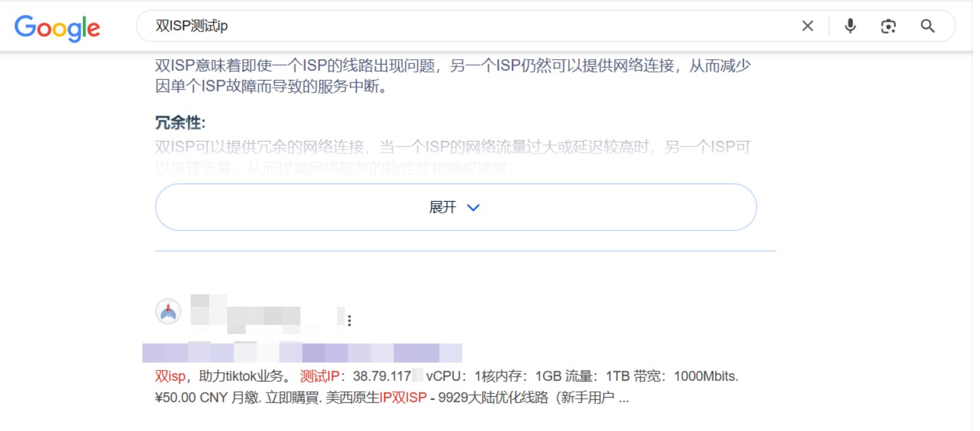The height and width of the screenshot is (431, 980).
Task: Clear the search query with X
Action: (808, 26)
